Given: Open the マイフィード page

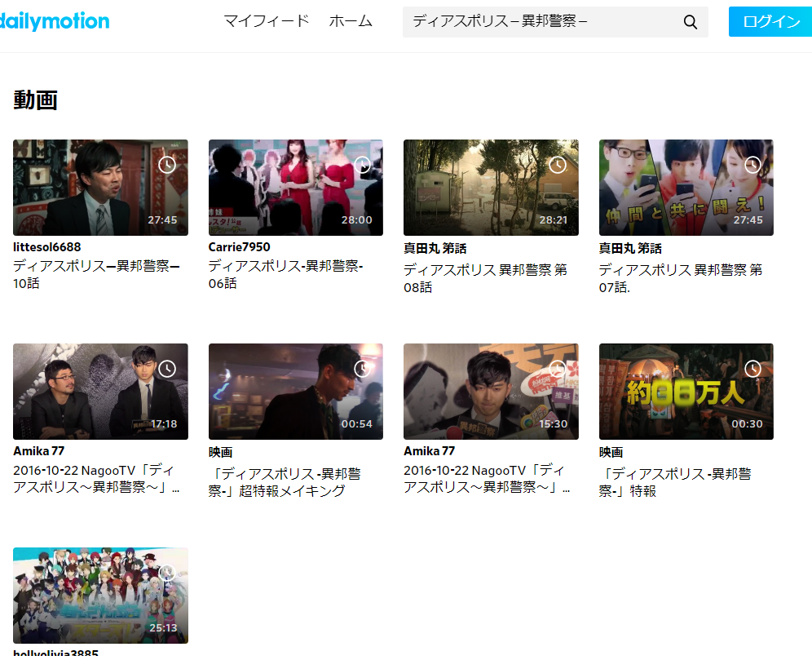Looking at the screenshot, I should pos(266,21).
